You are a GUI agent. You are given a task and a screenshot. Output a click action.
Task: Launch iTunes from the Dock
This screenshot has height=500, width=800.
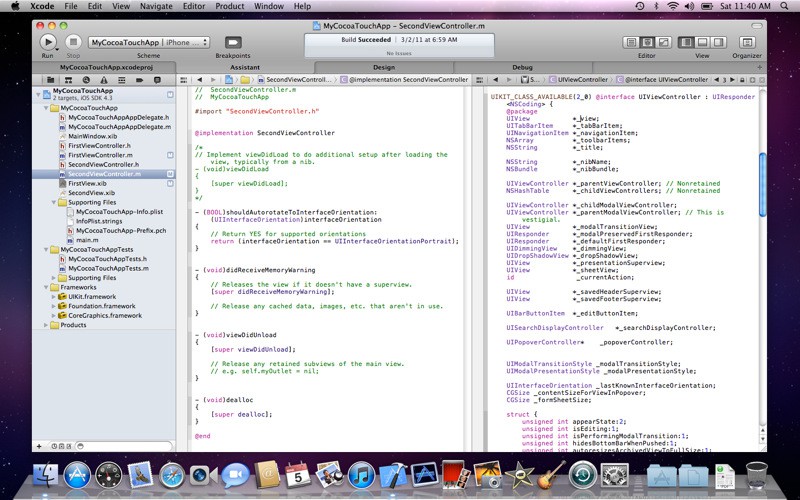point(361,476)
